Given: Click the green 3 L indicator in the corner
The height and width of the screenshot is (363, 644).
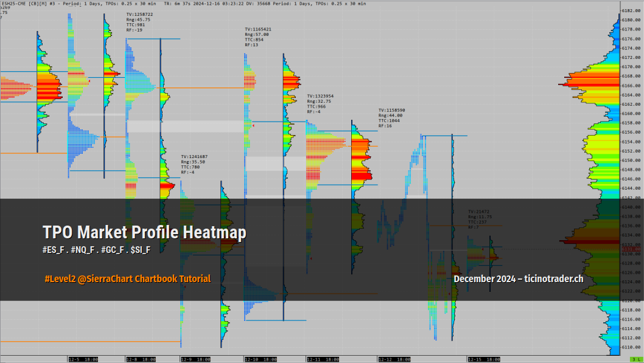Looking at the screenshot, I should (635, 359).
